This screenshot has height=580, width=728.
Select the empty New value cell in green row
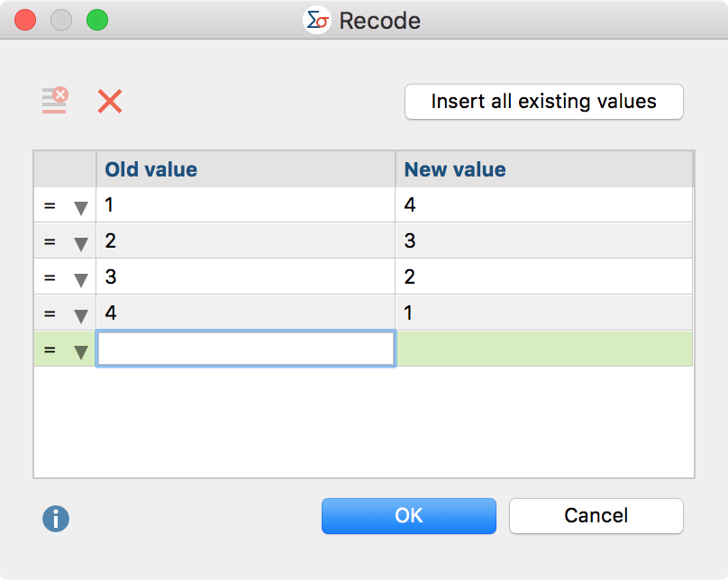(543, 349)
